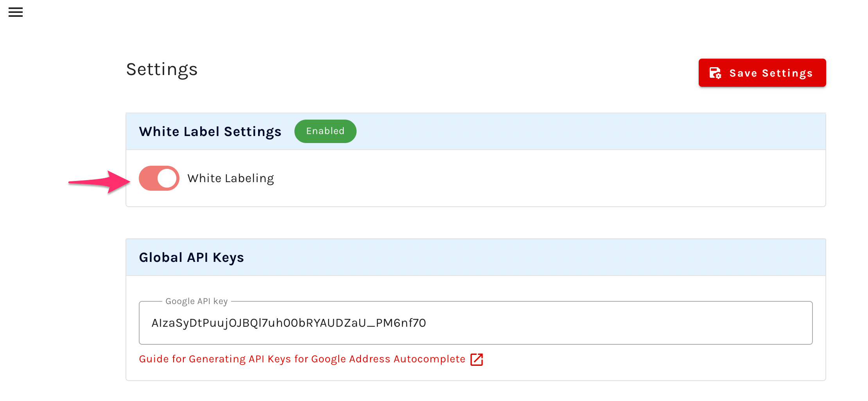Click the blank area right of White Labeling label
The image size is (868, 401).
pos(547,178)
